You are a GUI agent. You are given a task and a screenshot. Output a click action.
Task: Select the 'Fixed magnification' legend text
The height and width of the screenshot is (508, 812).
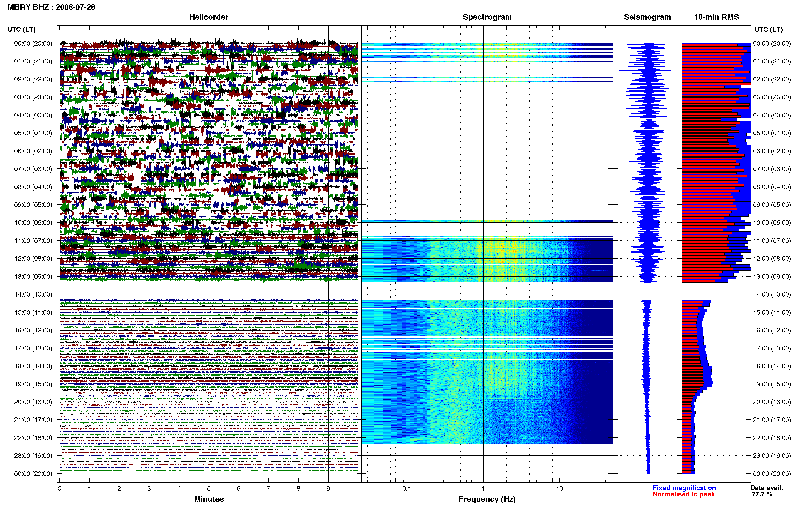click(x=684, y=488)
